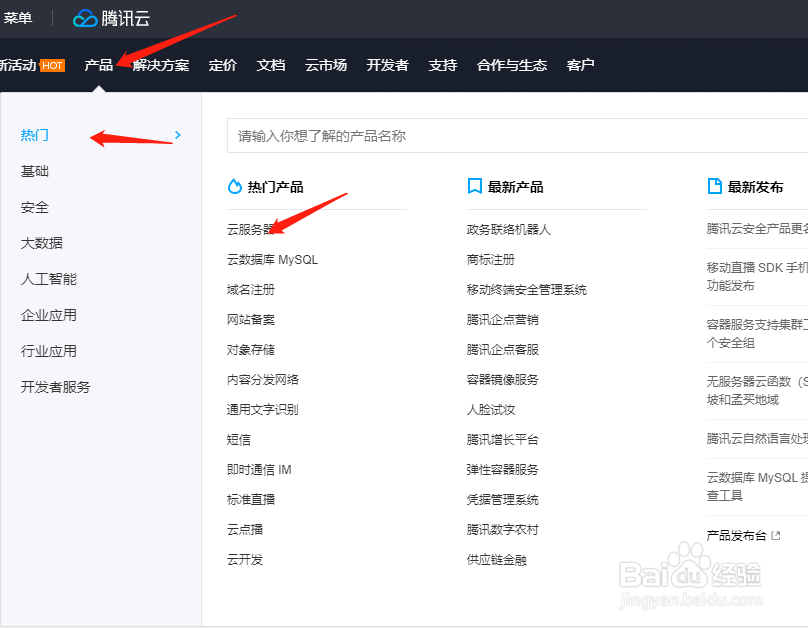Select the 行业应用 sidebar category
Viewport: 808px width, 628px height.
pyautogui.click(x=48, y=351)
